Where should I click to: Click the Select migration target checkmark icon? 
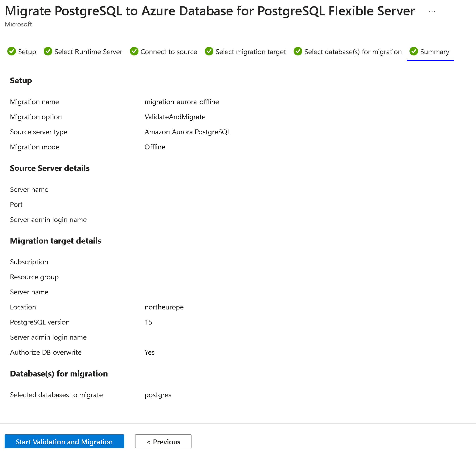[x=210, y=51]
